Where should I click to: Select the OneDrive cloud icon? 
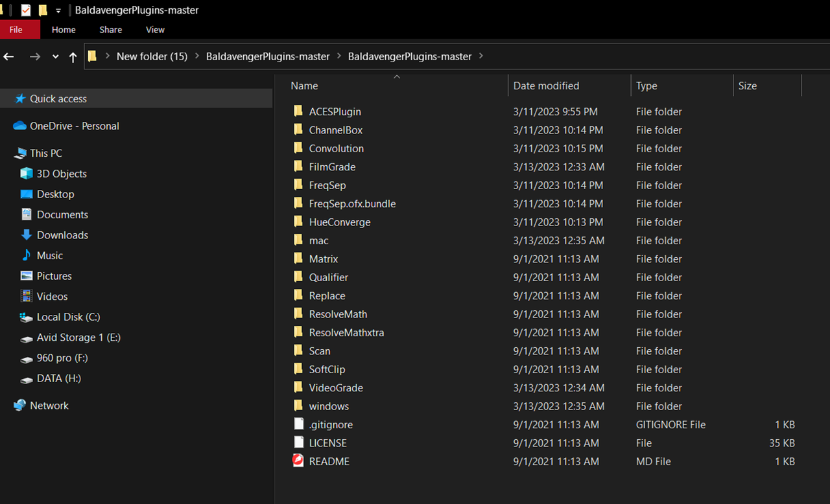[19, 126]
